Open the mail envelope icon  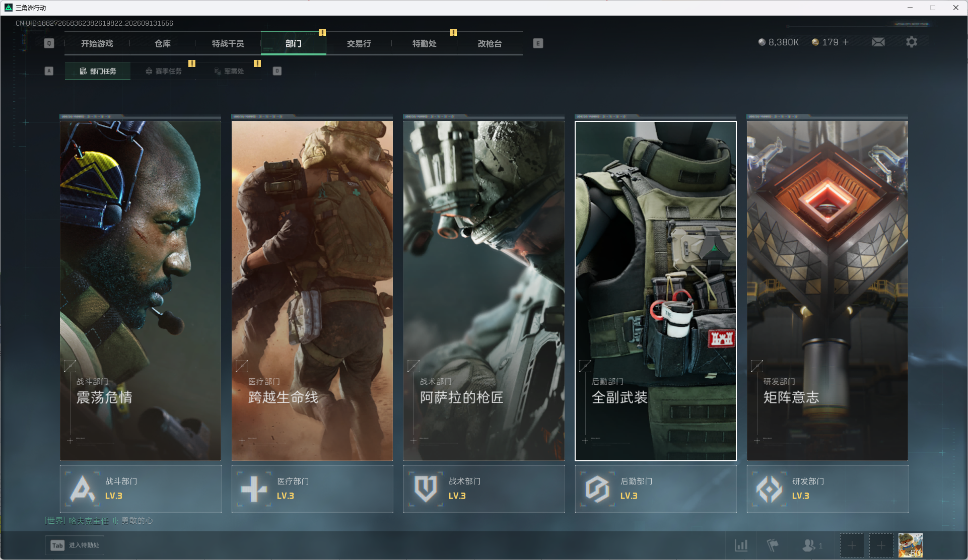878,42
